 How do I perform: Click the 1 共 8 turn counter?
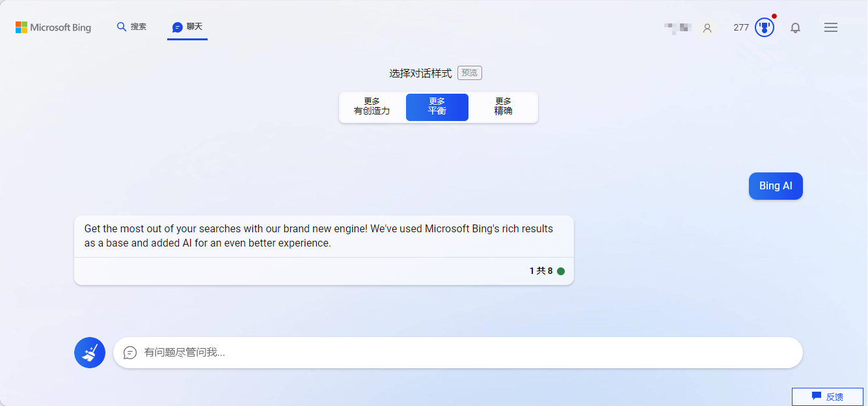click(541, 271)
